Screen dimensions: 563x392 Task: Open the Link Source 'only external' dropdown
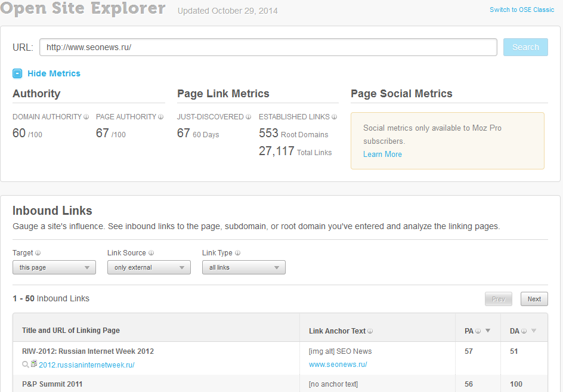click(149, 267)
